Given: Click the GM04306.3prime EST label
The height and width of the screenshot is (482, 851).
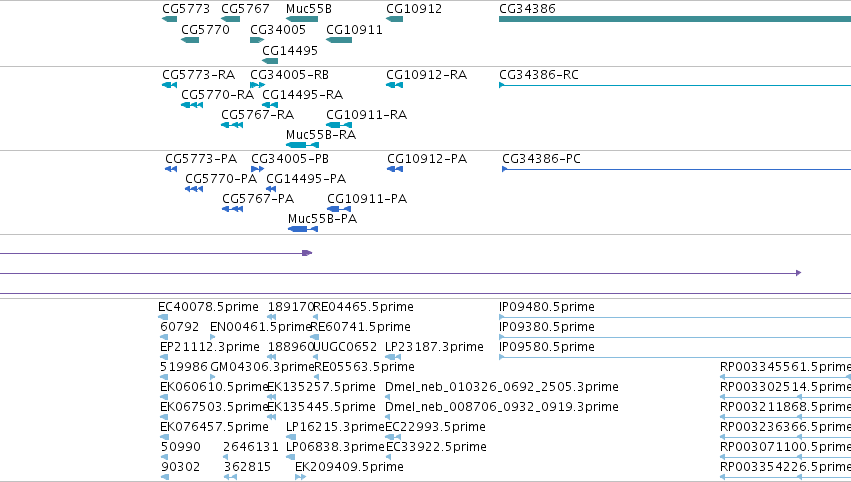Looking at the screenshot, I should tap(262, 367).
